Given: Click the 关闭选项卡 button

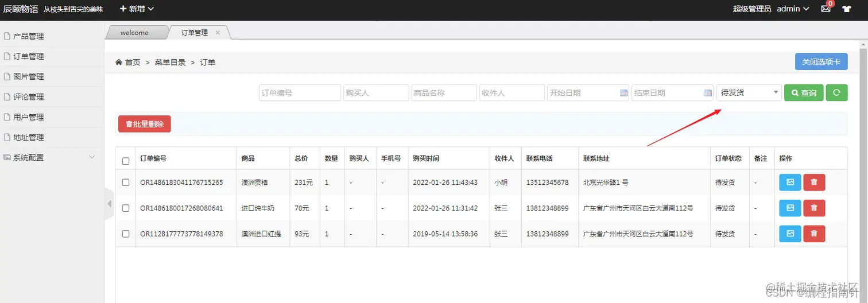Looking at the screenshot, I should pos(821,62).
